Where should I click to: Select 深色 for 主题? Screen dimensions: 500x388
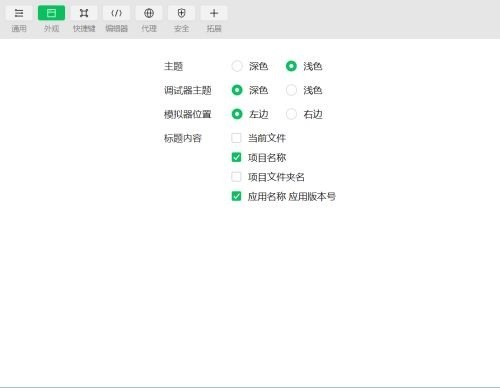[237, 66]
